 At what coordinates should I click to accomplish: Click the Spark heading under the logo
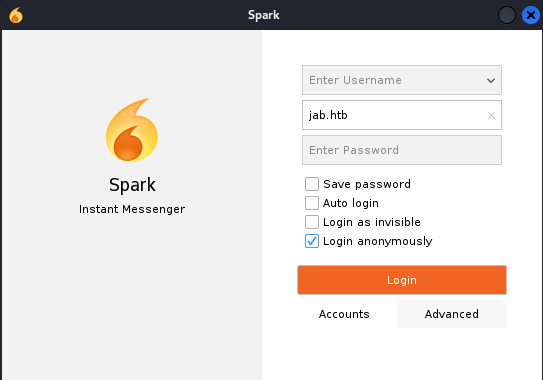coord(132,185)
